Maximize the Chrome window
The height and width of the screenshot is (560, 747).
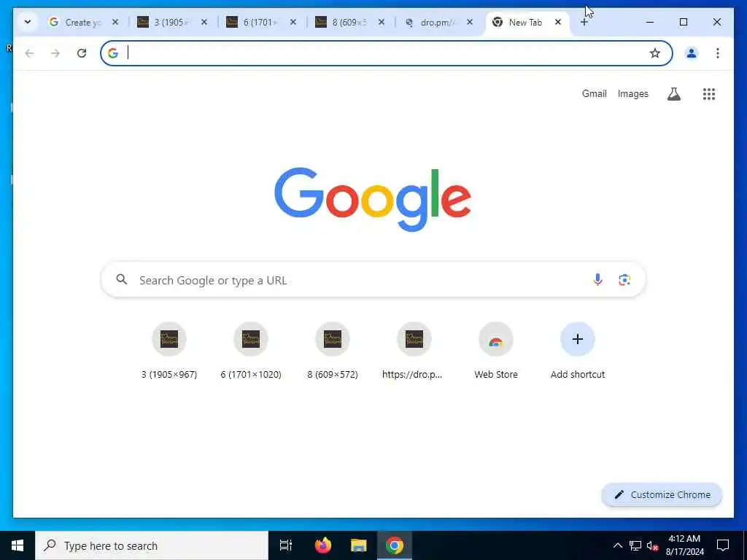click(683, 22)
